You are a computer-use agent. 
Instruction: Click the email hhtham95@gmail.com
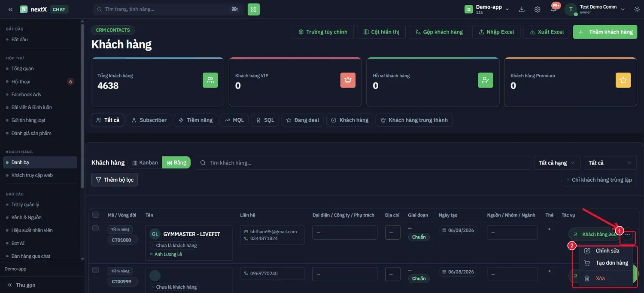click(273, 232)
